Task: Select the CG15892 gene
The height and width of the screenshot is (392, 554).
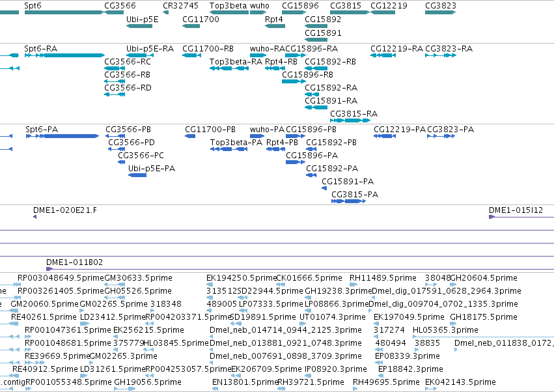Action: coord(316,26)
